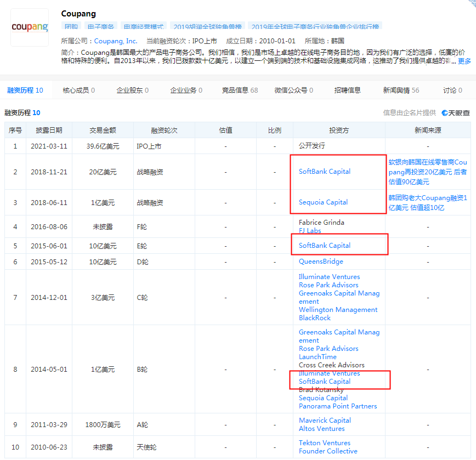Click the 2021-03-11 date cell

click(x=49, y=146)
